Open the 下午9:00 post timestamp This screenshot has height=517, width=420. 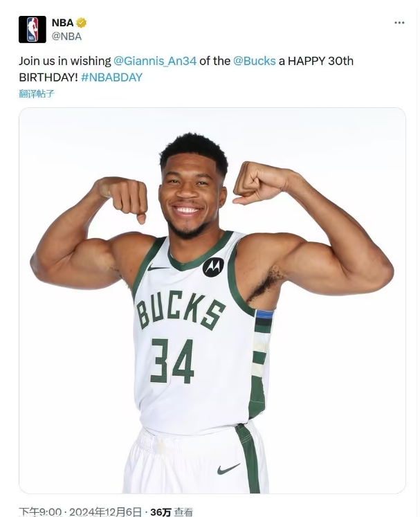[x=40, y=512]
